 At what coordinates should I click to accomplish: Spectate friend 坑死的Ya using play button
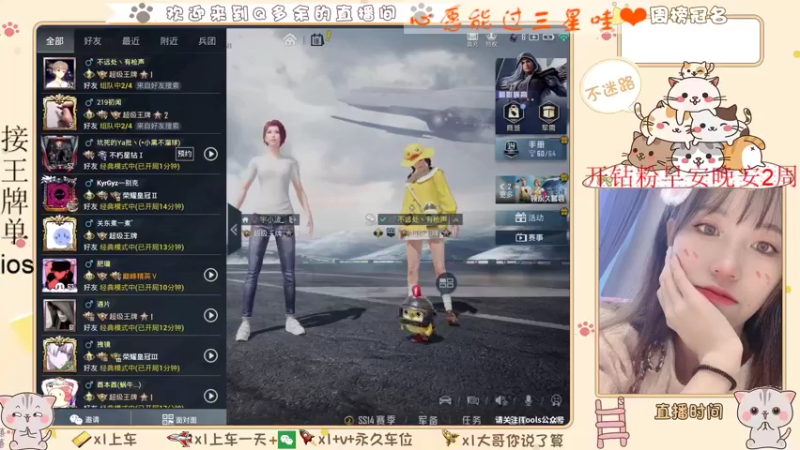tap(211, 154)
